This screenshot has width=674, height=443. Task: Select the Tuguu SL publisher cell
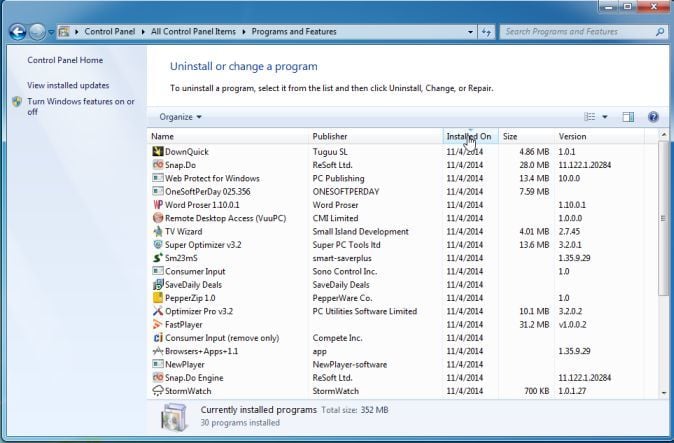coord(330,152)
